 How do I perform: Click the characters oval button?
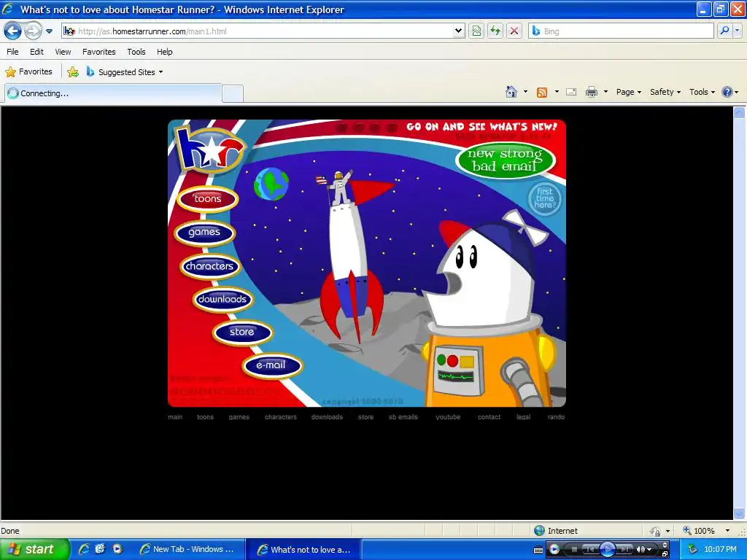click(x=209, y=266)
